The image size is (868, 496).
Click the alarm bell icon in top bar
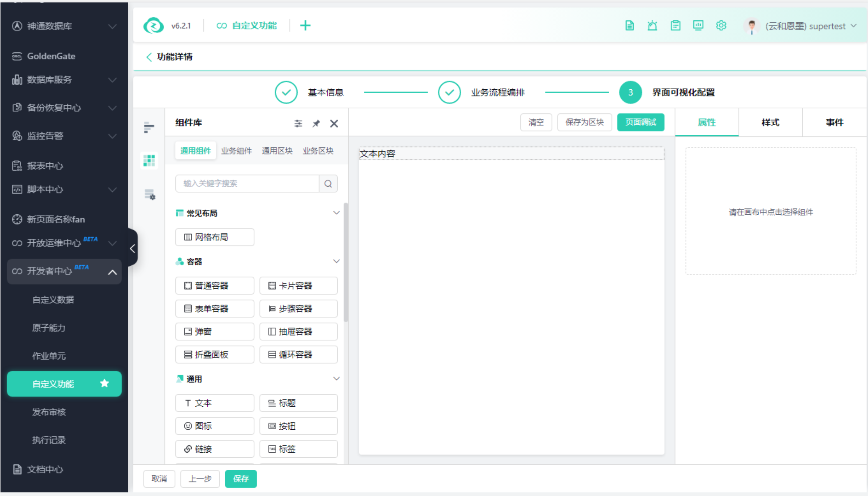tap(652, 26)
